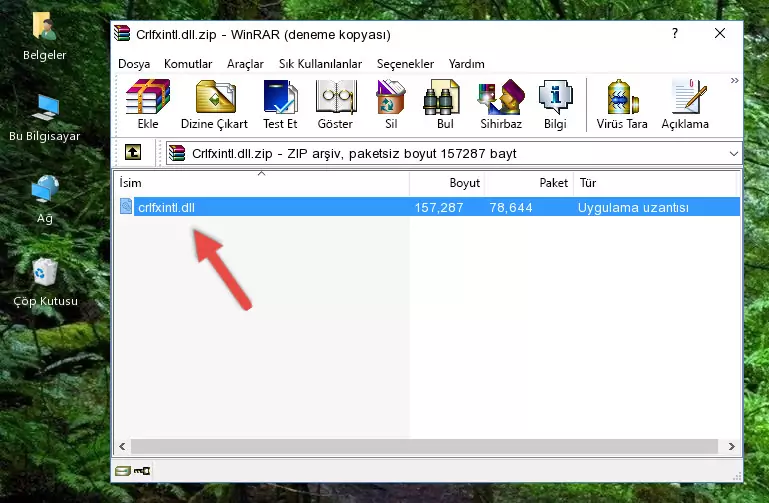The width and height of the screenshot is (769, 503).
Task: Click the 78,644 packed size value
Action: tap(511, 207)
